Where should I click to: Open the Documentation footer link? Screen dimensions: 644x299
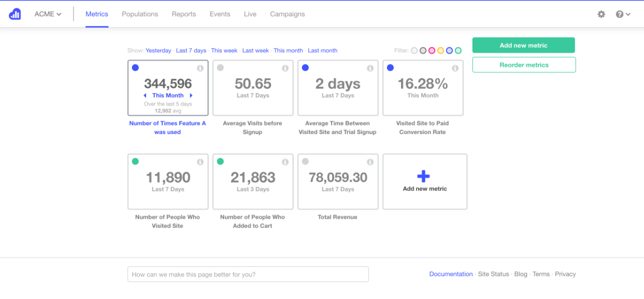click(451, 274)
